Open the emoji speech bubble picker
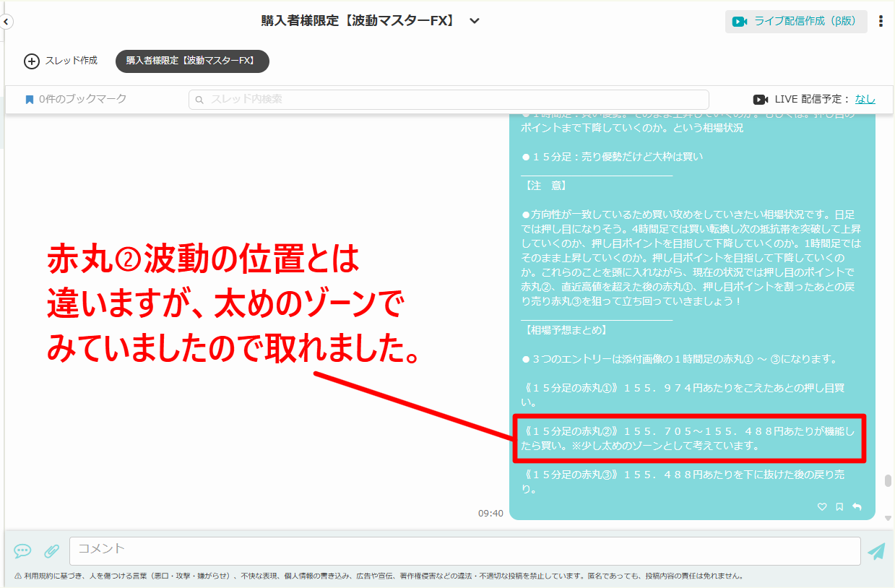This screenshot has height=588, width=895. pyautogui.click(x=22, y=551)
